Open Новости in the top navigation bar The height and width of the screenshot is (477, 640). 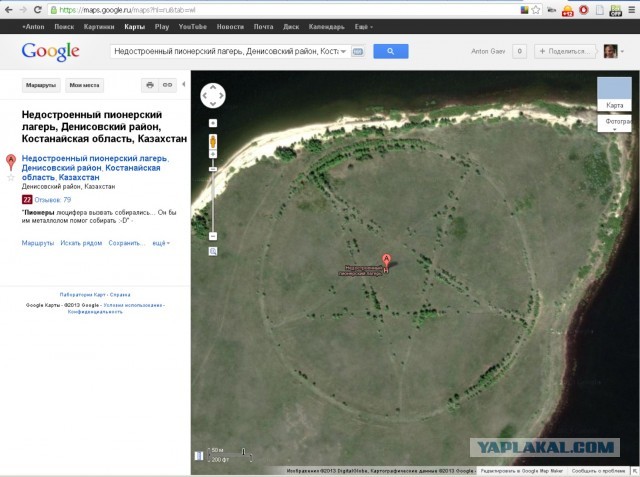pyautogui.click(x=229, y=26)
